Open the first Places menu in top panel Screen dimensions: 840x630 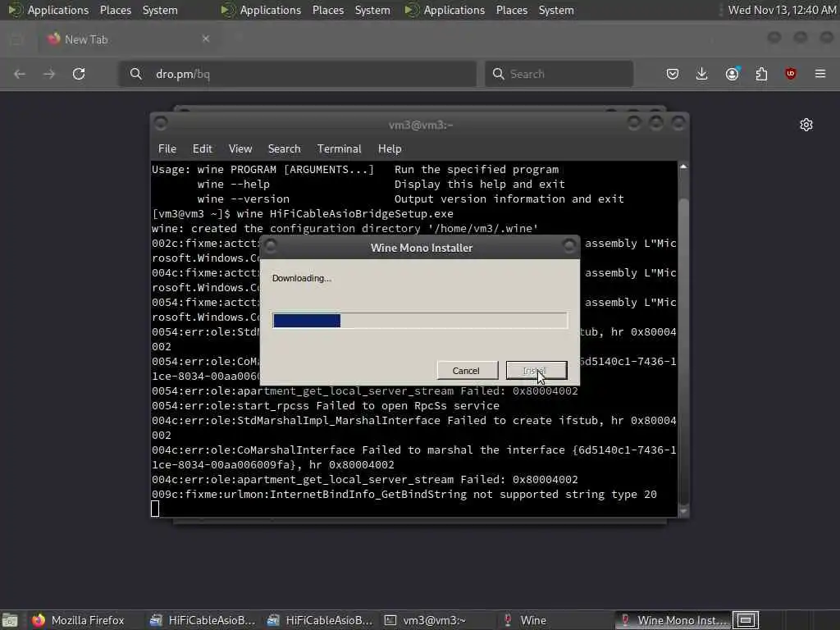click(x=116, y=10)
